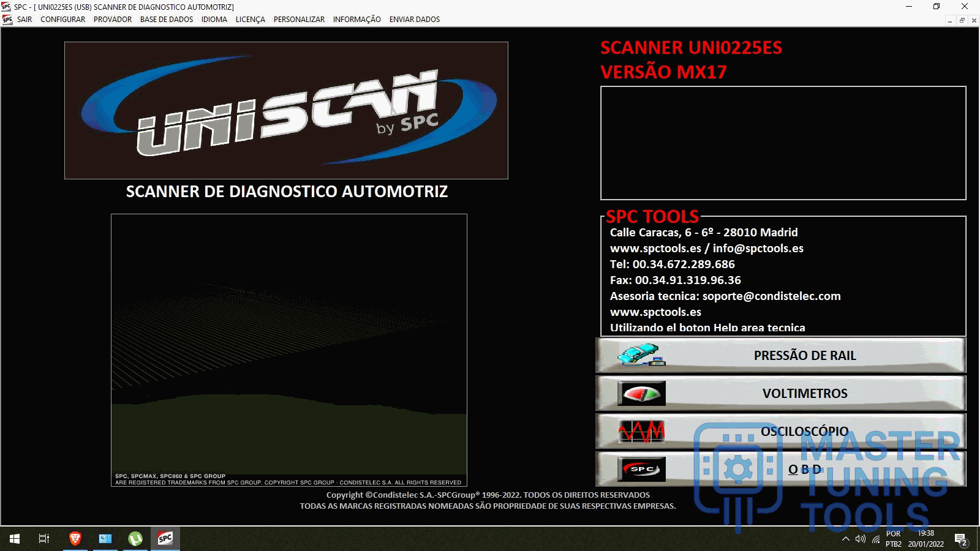Open the PROVADOR menu
980x551 pixels.
tap(113, 20)
